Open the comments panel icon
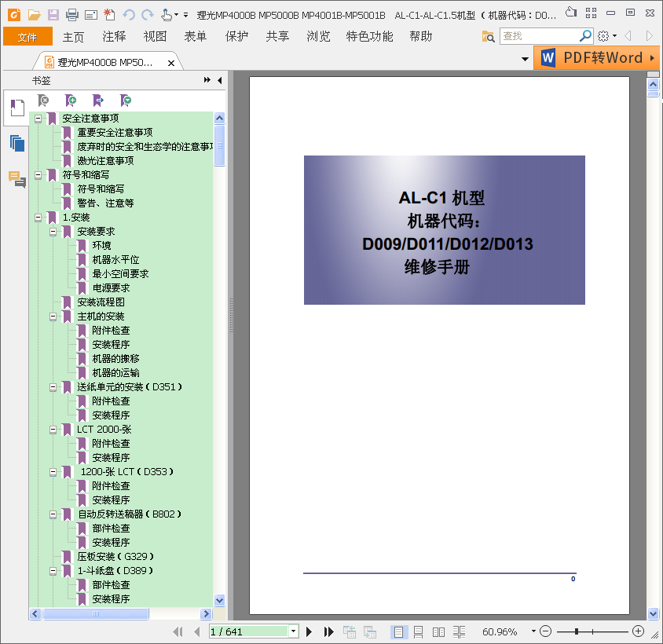The height and width of the screenshot is (644, 663). point(17,179)
